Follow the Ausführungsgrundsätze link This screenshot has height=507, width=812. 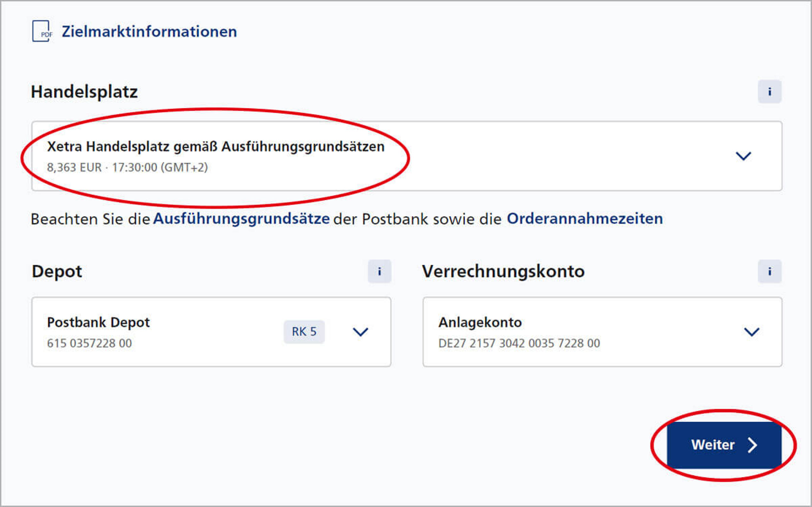coord(242,219)
